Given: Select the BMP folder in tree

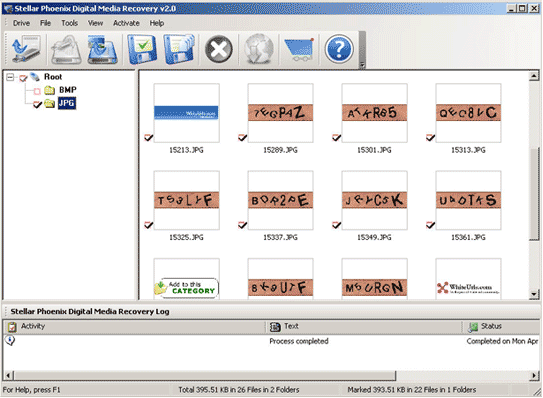Looking at the screenshot, I should point(68,90).
